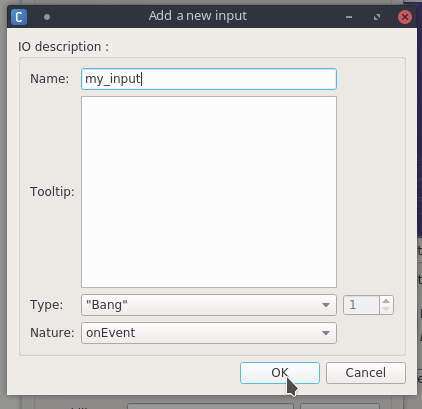The width and height of the screenshot is (422, 409).
Task: Click the spinner number field showing 1
Action: coord(362,305)
